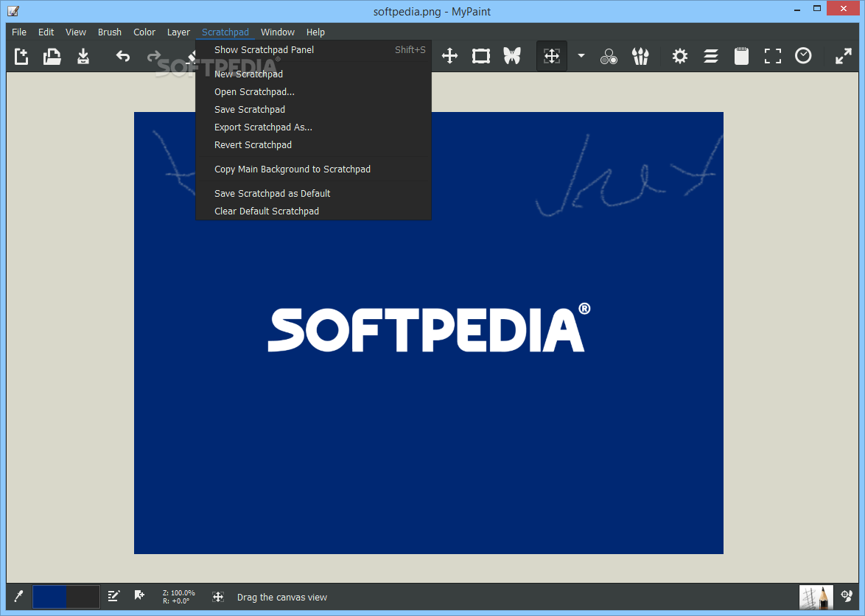This screenshot has height=616, width=865.
Task: Open the File menu
Action: (x=19, y=32)
